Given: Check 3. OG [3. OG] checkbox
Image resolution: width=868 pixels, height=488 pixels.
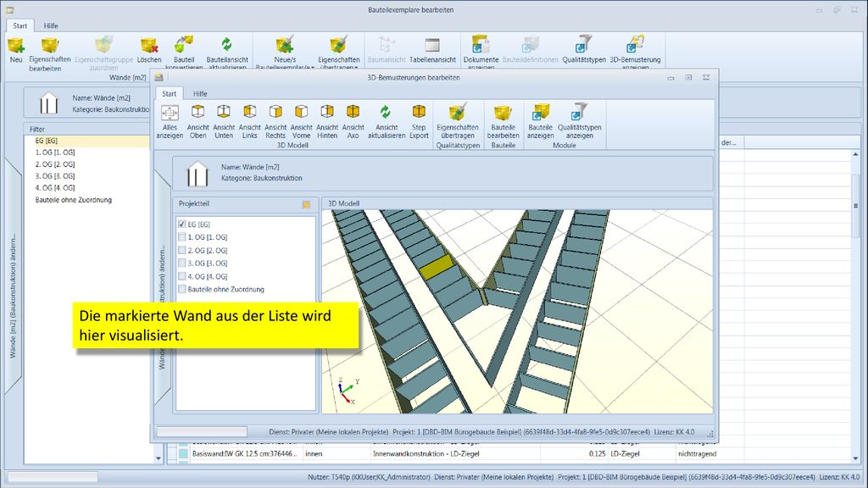Looking at the screenshot, I should 181,263.
